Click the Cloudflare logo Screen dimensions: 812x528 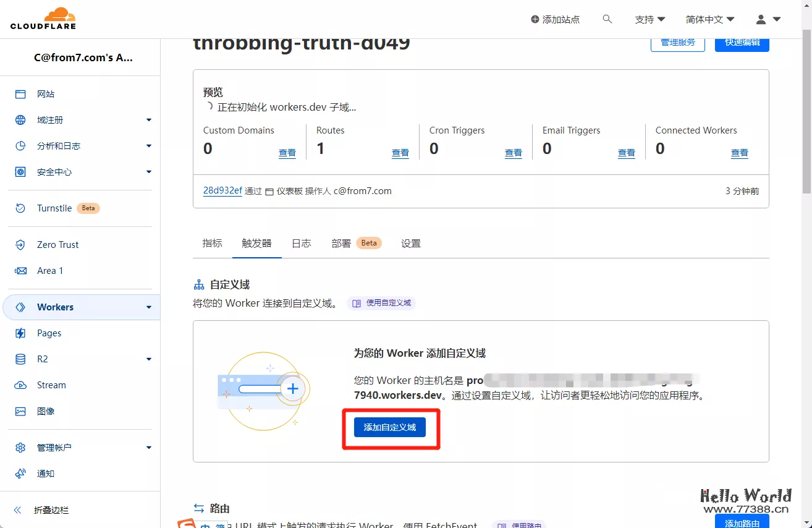pos(43,19)
